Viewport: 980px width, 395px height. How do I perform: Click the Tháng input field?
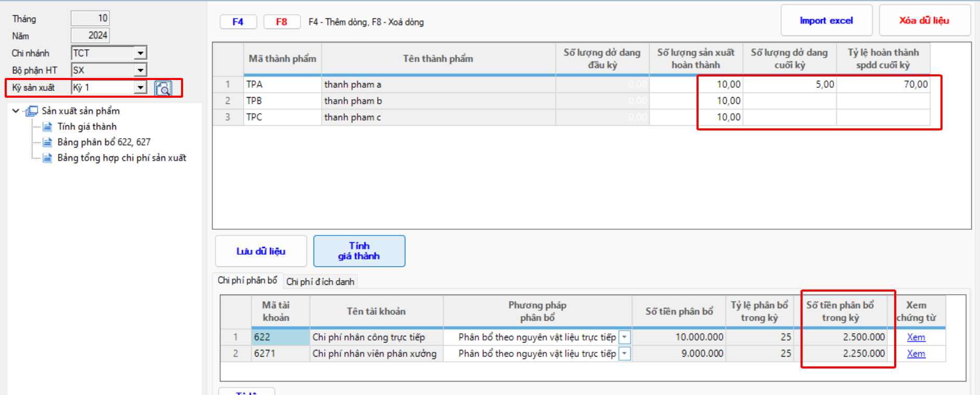pos(90,18)
